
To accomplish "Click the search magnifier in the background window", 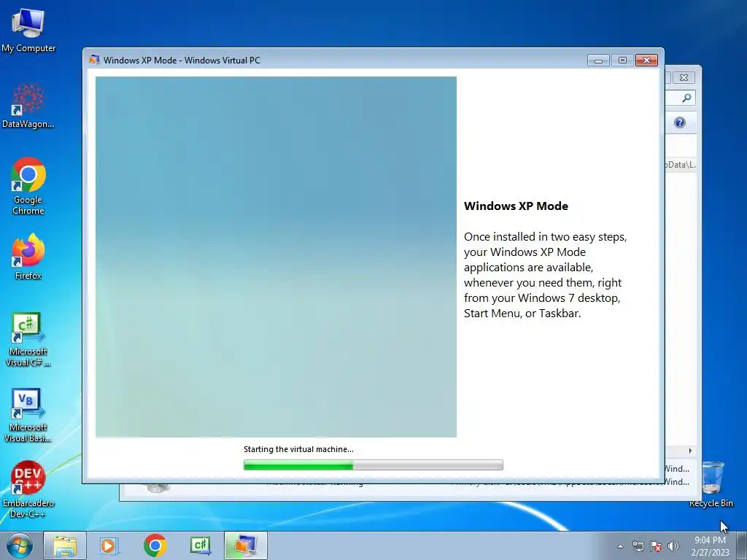I will click(686, 98).
